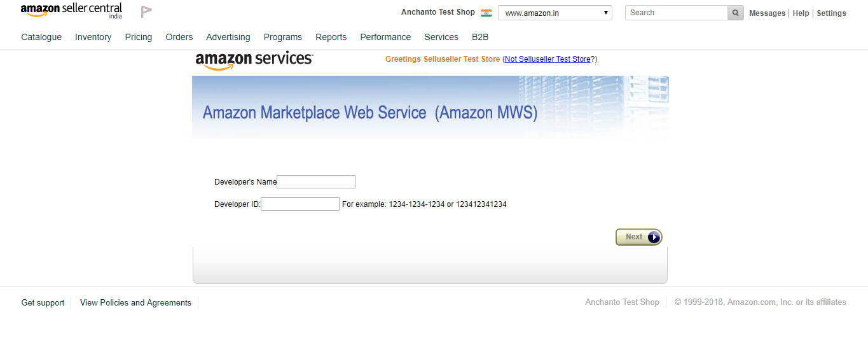The width and height of the screenshot is (868, 338).
Task: Click Get support in the footer
Action: point(43,303)
